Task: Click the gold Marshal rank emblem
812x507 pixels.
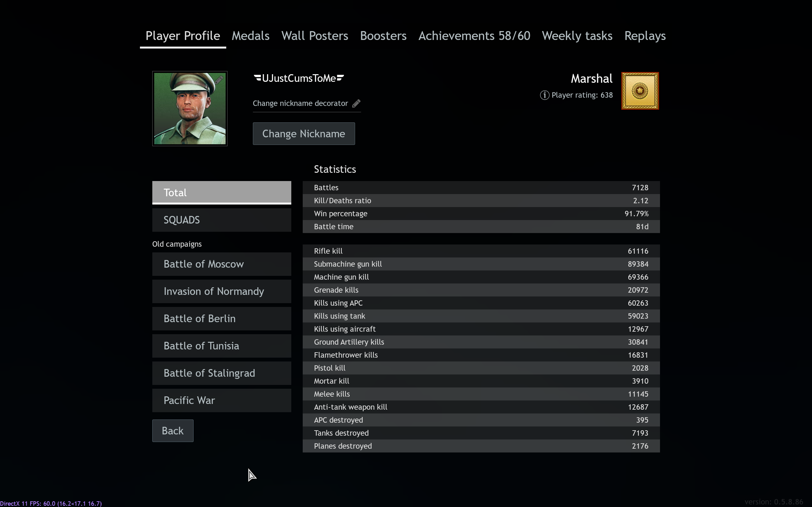Action: tap(639, 91)
